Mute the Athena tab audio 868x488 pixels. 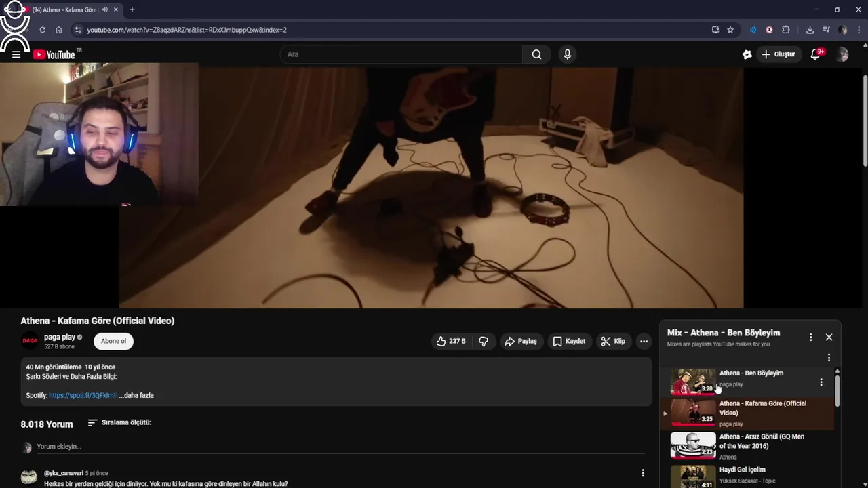tap(105, 9)
